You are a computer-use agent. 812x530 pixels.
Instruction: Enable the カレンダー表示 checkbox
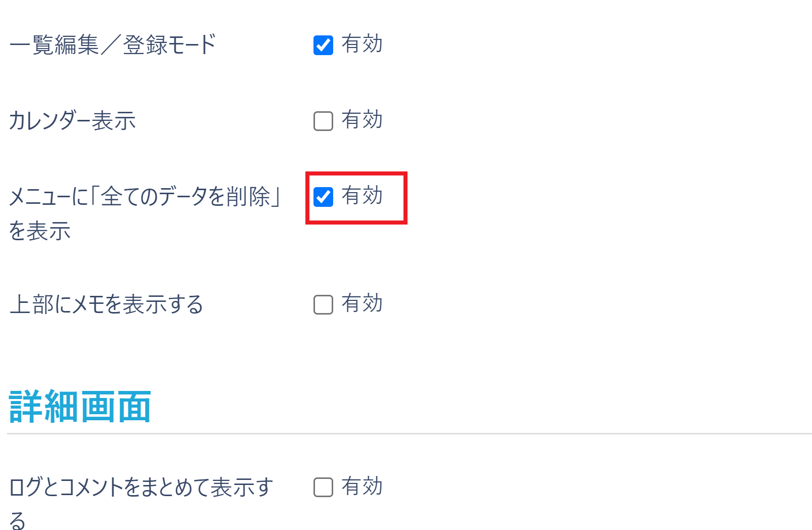(x=323, y=121)
